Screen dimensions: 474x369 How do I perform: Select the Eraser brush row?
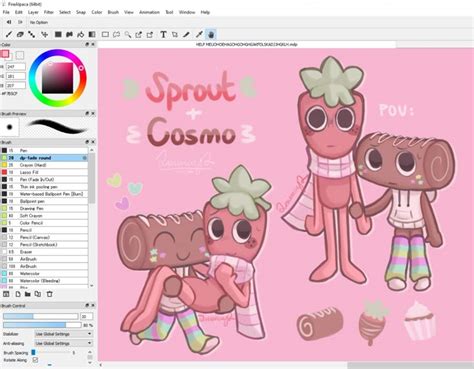(45, 252)
